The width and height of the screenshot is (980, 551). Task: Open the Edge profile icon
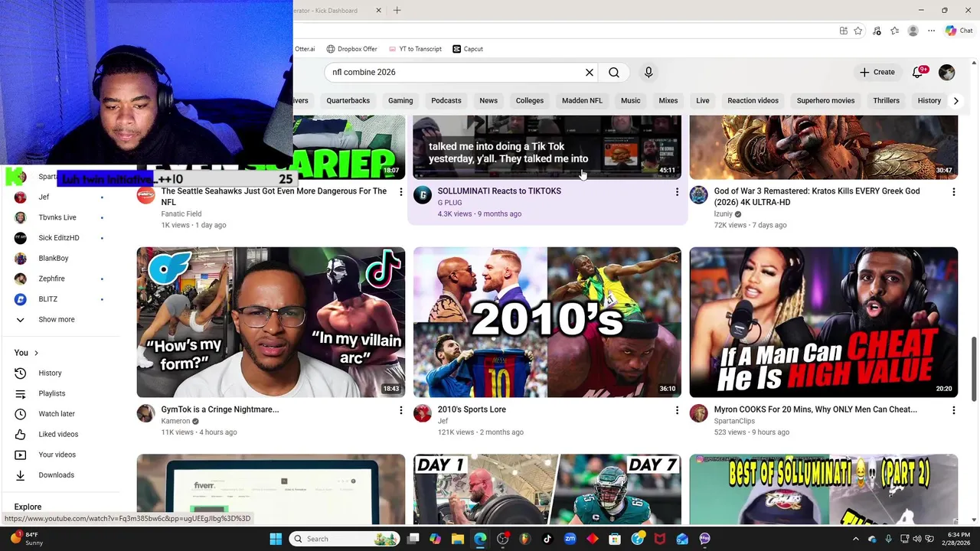click(913, 31)
